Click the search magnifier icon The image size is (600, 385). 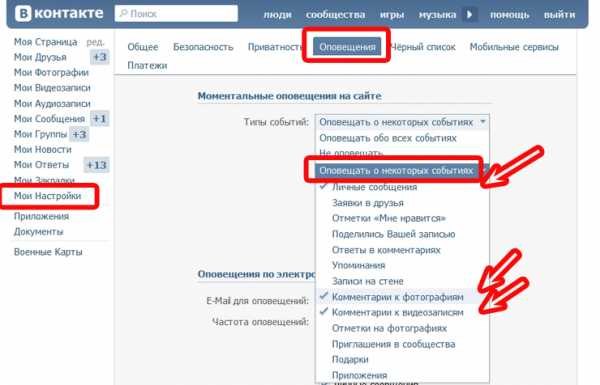pos(123,14)
